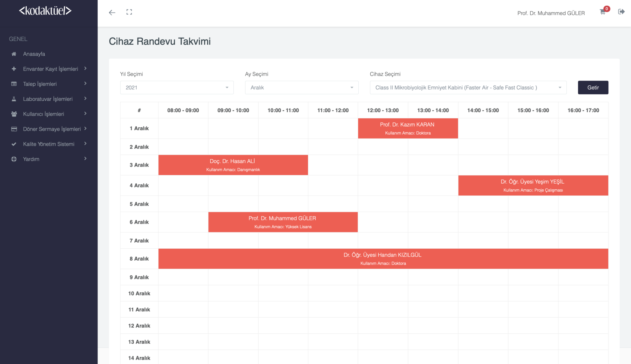Image resolution: width=631 pixels, height=364 pixels.
Task: Click the Kullanıcı İşlemleri users icon
Action: click(x=14, y=114)
